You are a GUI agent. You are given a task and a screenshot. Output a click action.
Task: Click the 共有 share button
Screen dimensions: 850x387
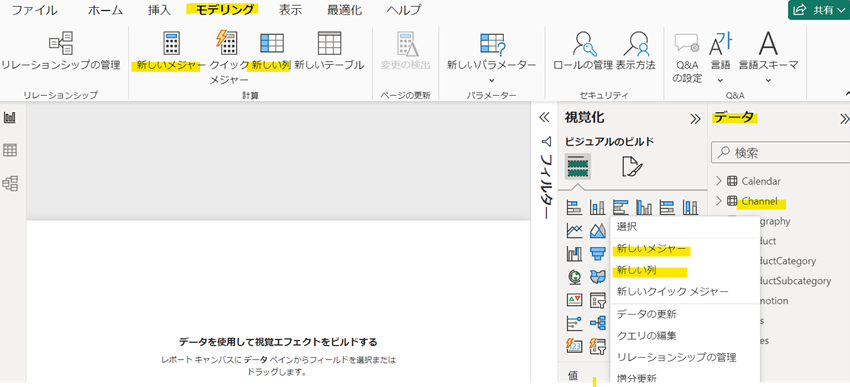click(x=819, y=10)
